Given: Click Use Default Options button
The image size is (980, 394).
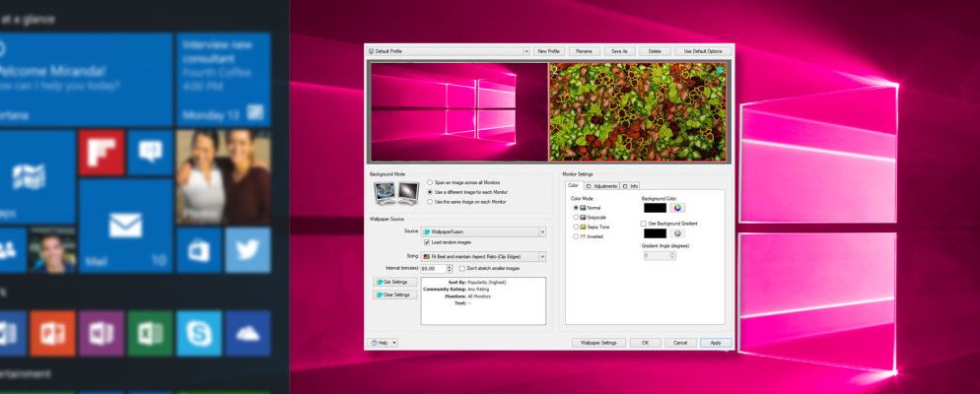Looking at the screenshot, I should coord(703,51).
